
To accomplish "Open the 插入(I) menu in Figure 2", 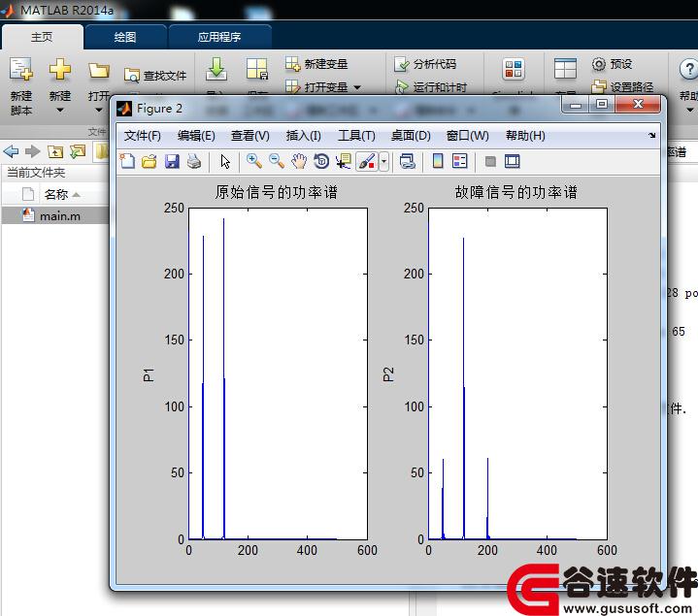I will [303, 136].
